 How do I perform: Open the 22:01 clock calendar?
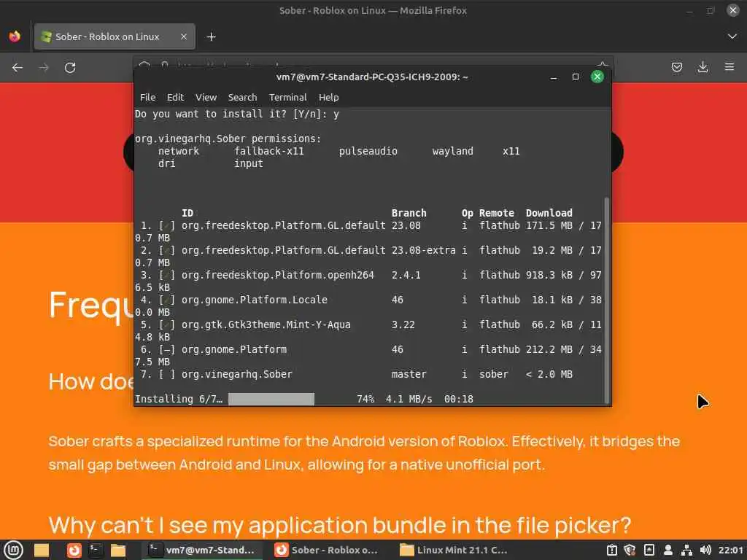(730, 550)
